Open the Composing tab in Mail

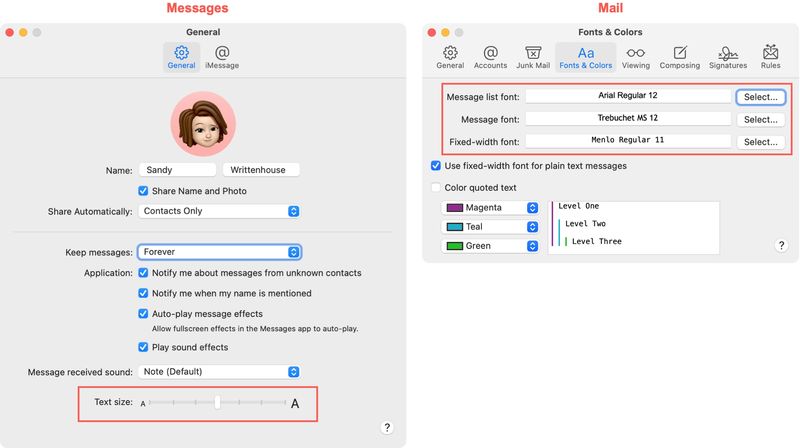[680, 57]
